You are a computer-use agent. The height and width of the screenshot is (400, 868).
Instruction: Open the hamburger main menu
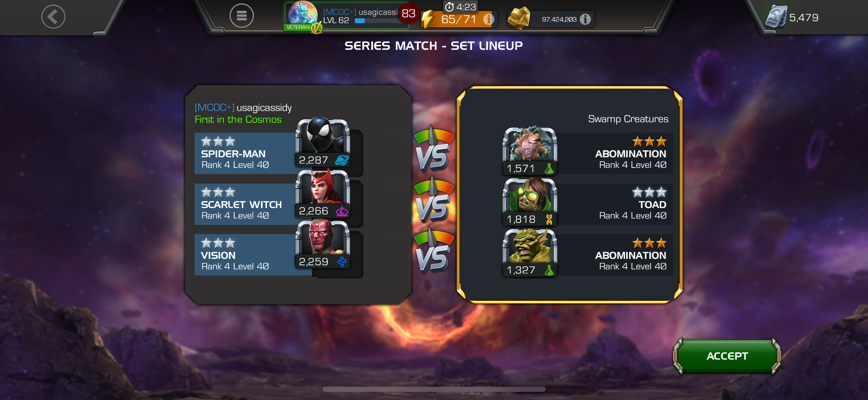coord(241,16)
